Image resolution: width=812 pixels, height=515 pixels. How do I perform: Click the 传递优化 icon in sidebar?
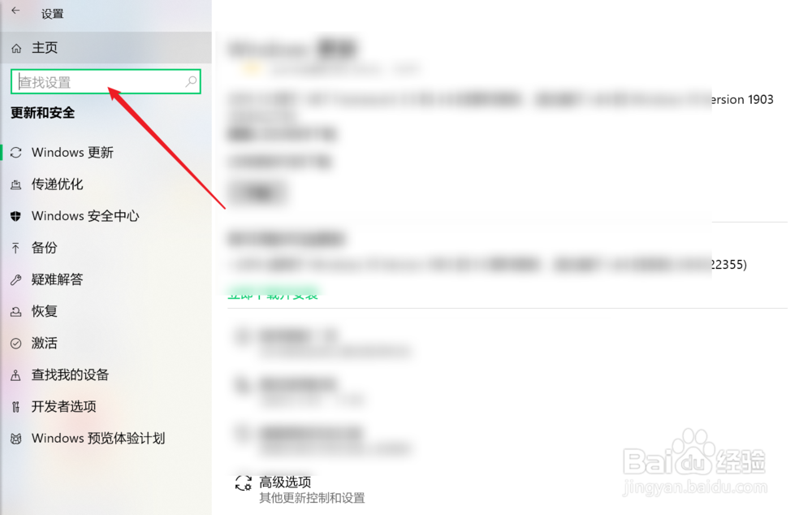16,184
